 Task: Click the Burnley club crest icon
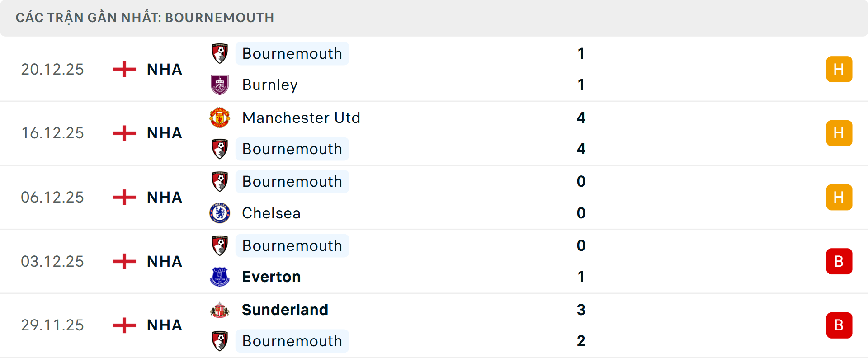click(x=220, y=85)
